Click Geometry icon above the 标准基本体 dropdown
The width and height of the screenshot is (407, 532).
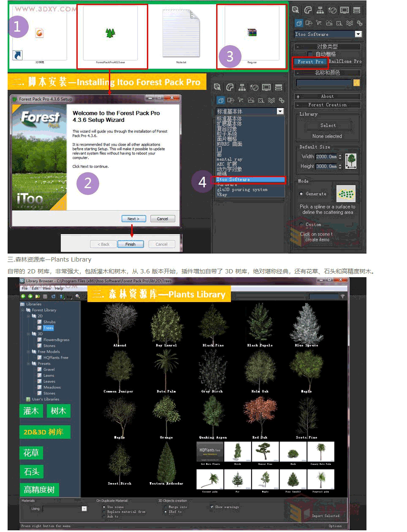[x=221, y=100]
